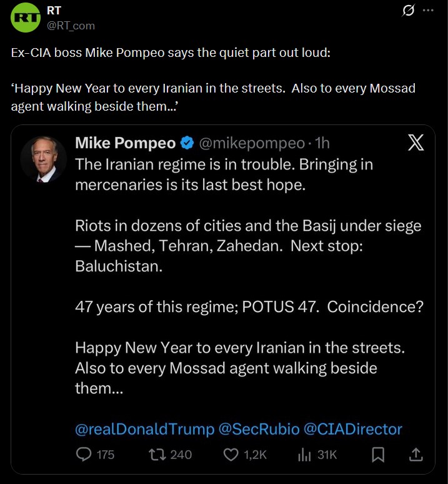Open the reply comment icon
Screen dimensions: 448x484
coord(84,454)
